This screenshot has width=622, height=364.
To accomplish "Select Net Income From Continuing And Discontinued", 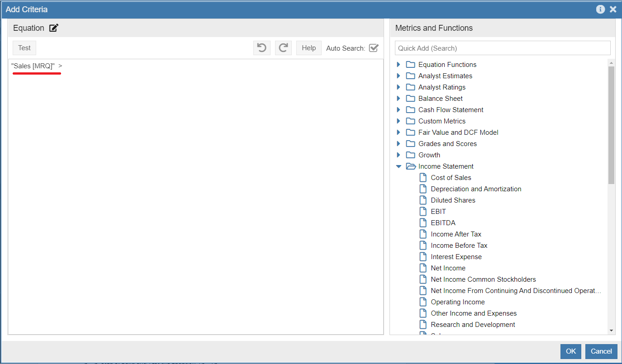I will click(x=516, y=291).
